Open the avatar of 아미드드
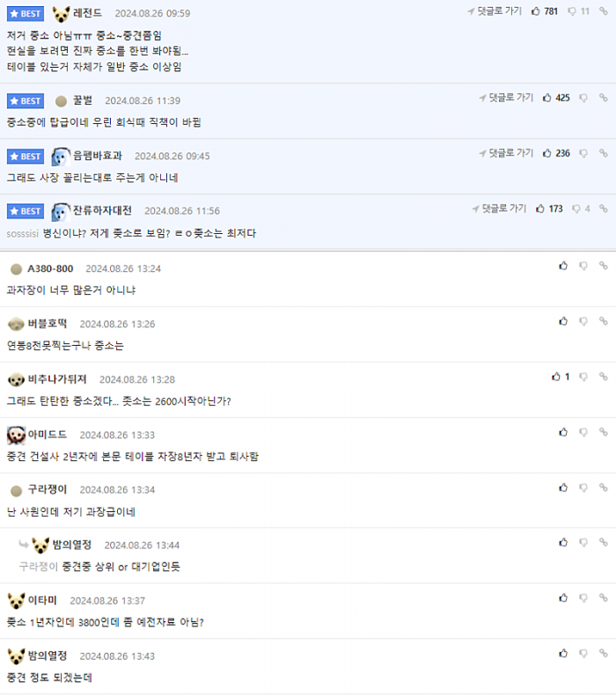Viewport: 616px width, 696px height. (x=17, y=435)
